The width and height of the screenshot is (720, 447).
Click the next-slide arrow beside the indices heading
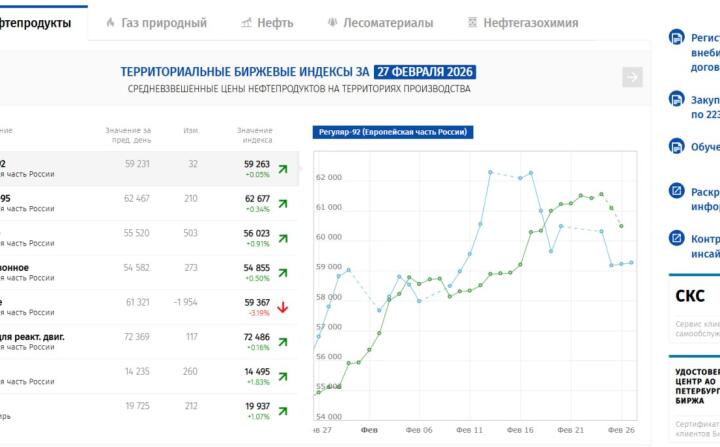pos(631,77)
